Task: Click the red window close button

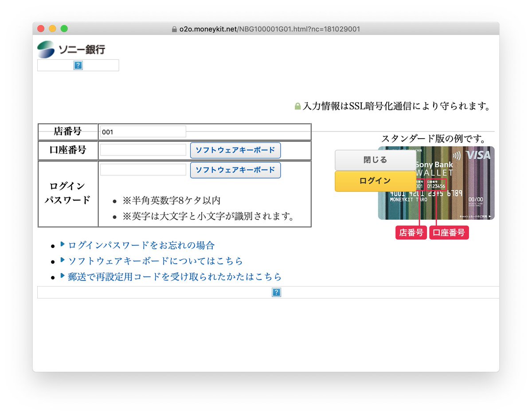Action: pos(41,29)
